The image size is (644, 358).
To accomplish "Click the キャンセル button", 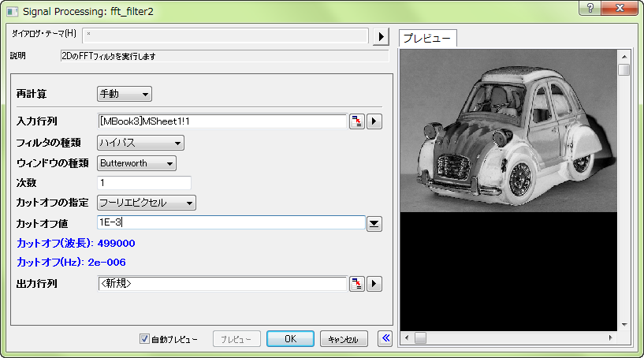I will [344, 339].
